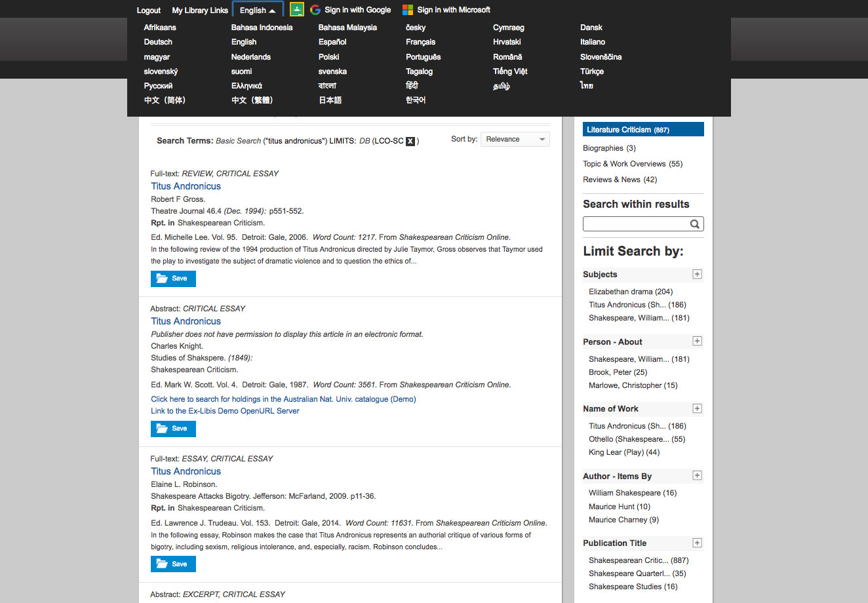Remove the LCO-SC database limit X

pos(410,141)
